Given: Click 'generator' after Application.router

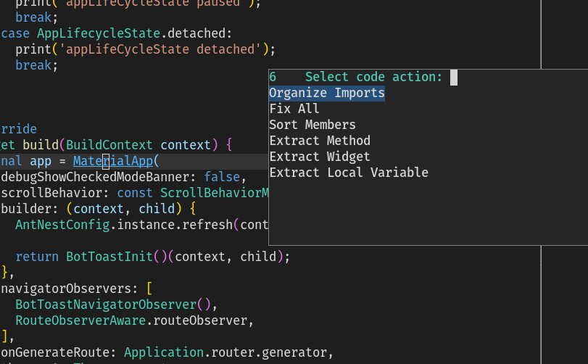Looking at the screenshot, I should (x=294, y=352).
